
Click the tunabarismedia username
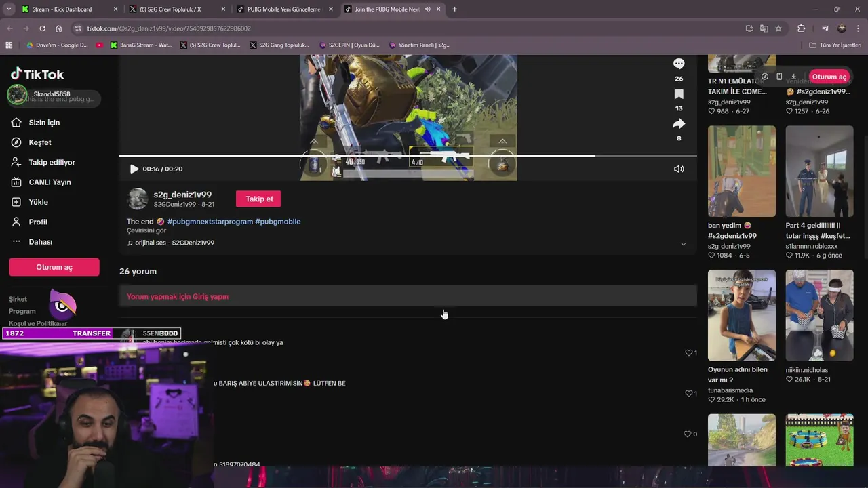(730, 390)
